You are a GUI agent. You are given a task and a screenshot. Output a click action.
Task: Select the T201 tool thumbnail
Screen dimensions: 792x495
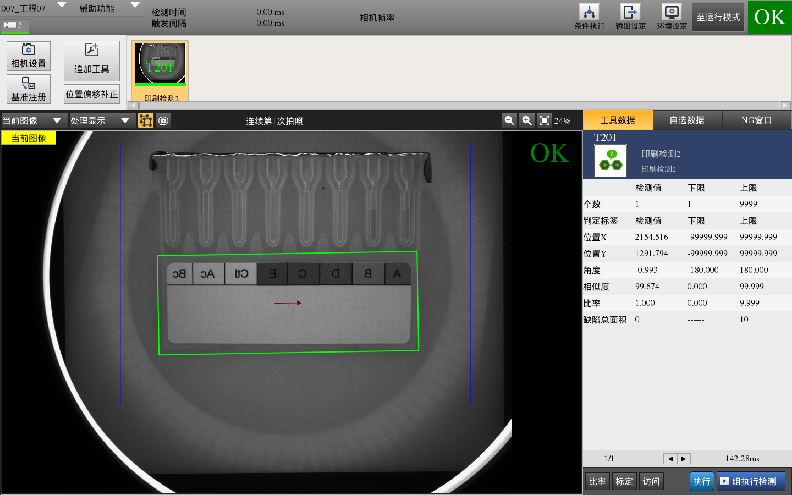click(160, 71)
